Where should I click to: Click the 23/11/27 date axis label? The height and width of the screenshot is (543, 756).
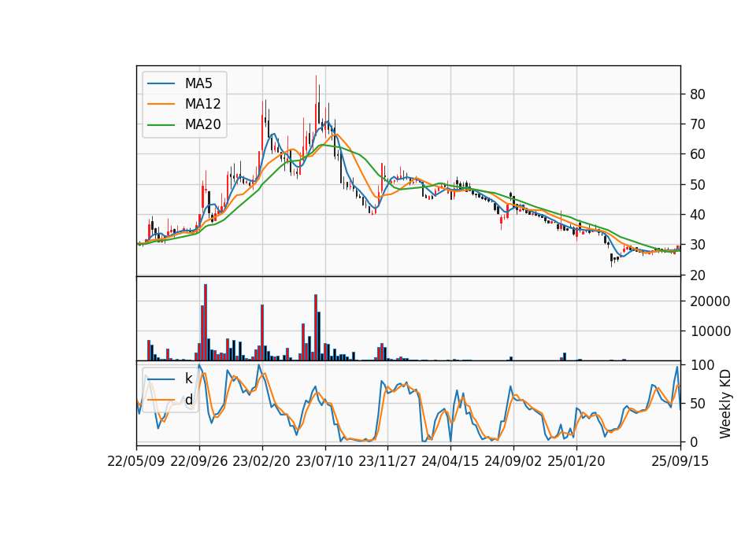click(x=387, y=461)
